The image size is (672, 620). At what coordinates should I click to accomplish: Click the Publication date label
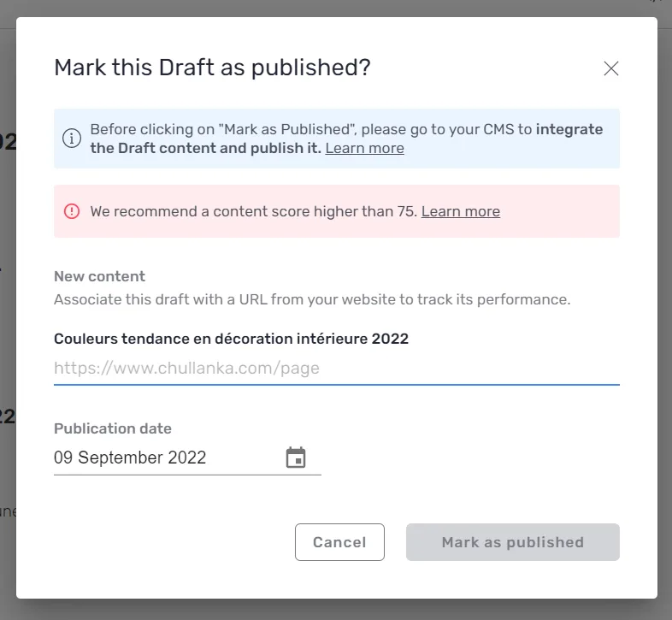pos(113,428)
